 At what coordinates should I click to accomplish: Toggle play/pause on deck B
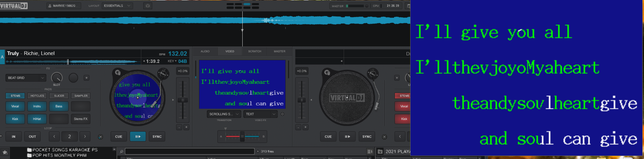[347, 136]
